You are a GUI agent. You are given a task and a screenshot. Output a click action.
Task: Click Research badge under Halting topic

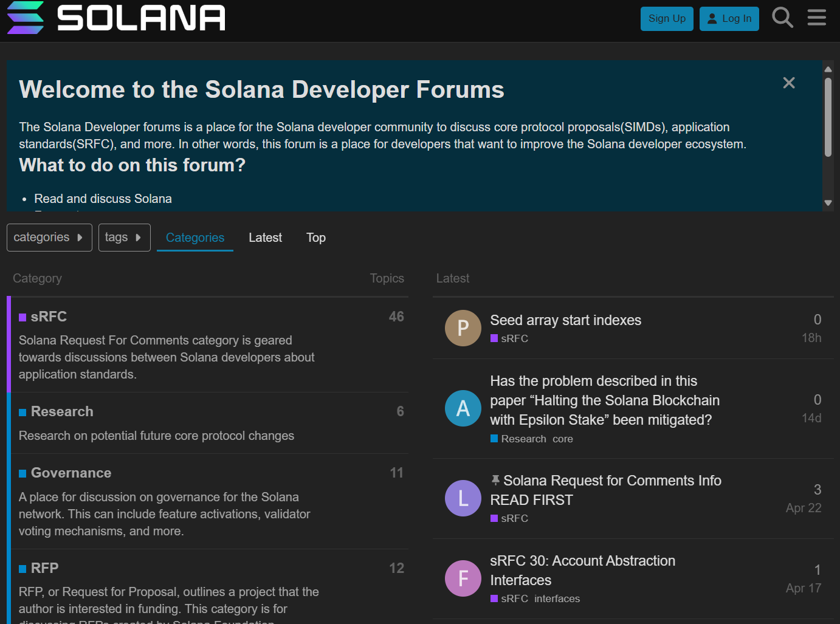(518, 439)
